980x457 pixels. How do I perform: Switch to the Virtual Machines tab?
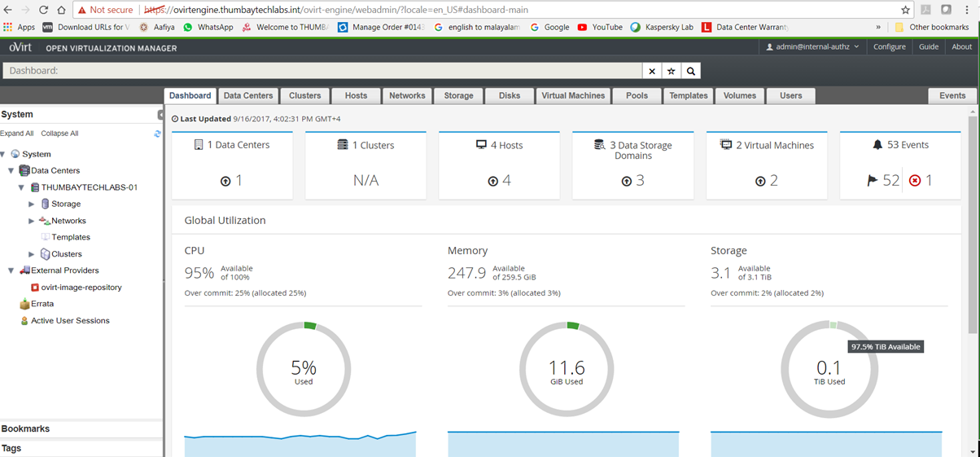pos(573,96)
